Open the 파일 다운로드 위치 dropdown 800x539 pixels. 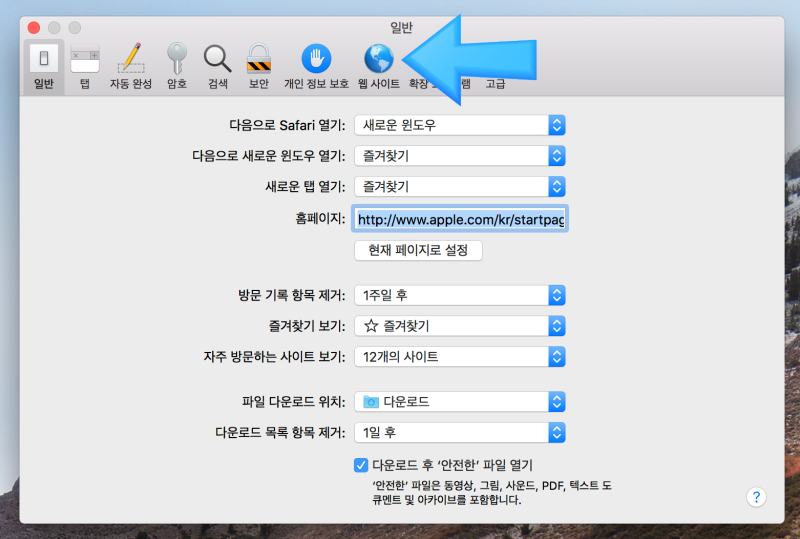coord(460,402)
